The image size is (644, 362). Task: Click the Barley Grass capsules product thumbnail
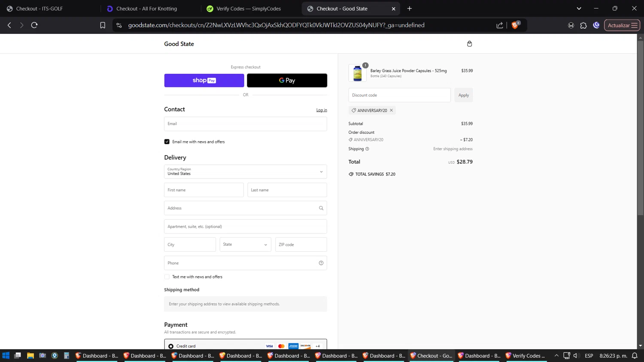[x=358, y=73]
